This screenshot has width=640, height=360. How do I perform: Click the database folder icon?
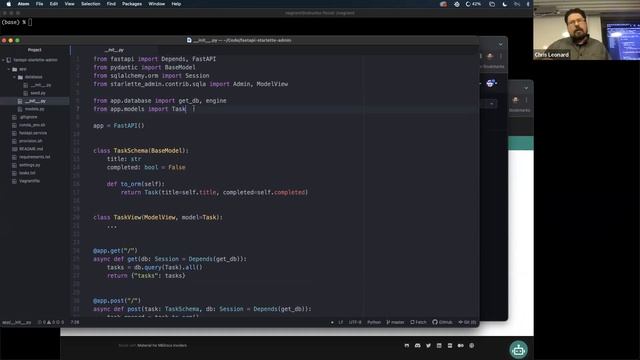[20, 77]
